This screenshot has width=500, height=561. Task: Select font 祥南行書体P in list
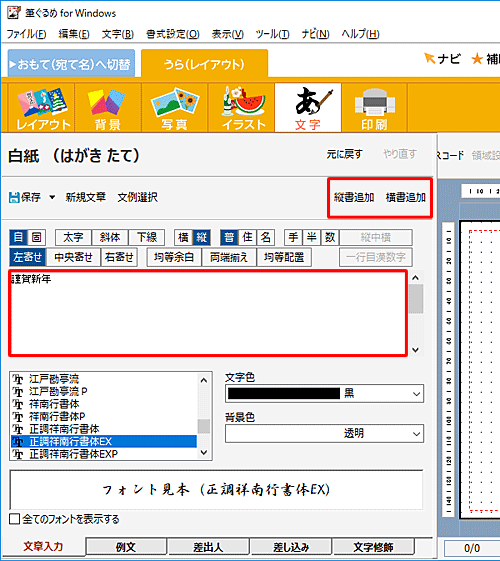[104, 416]
